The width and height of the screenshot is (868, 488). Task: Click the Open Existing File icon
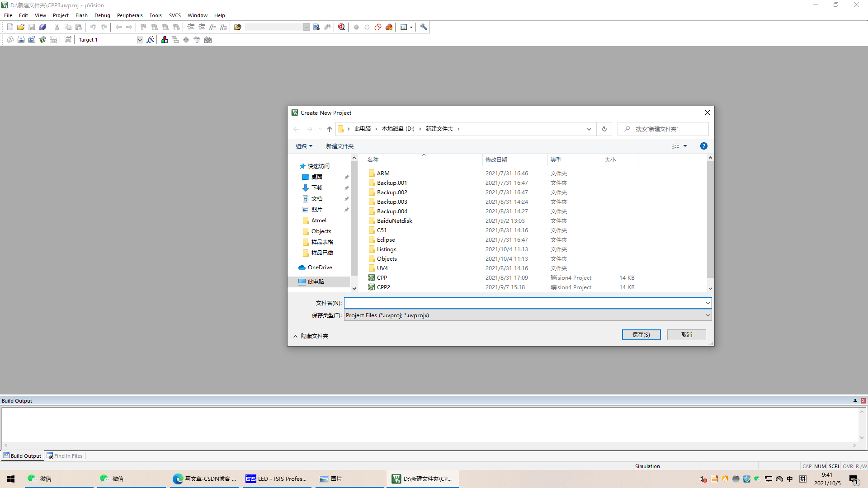(20, 26)
